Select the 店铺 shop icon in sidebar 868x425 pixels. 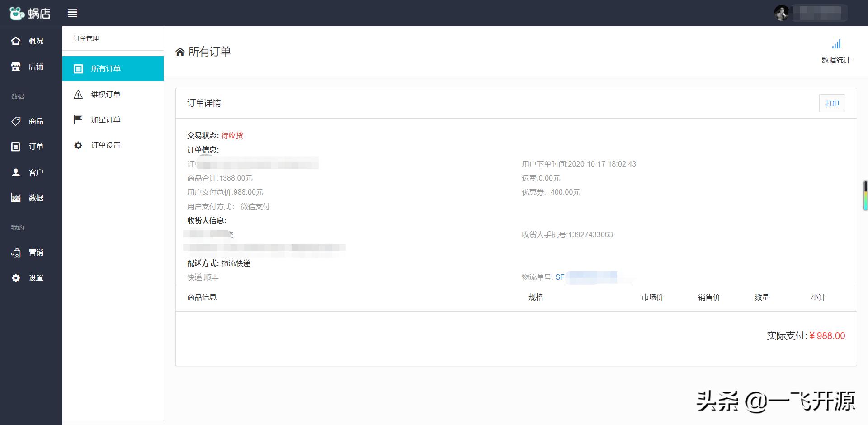click(16, 66)
